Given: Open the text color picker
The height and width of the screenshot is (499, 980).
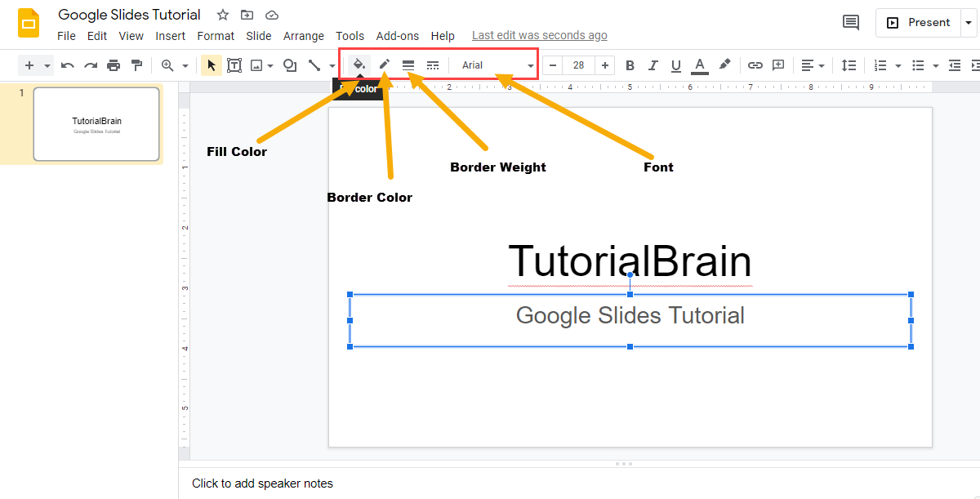Looking at the screenshot, I should point(699,65).
